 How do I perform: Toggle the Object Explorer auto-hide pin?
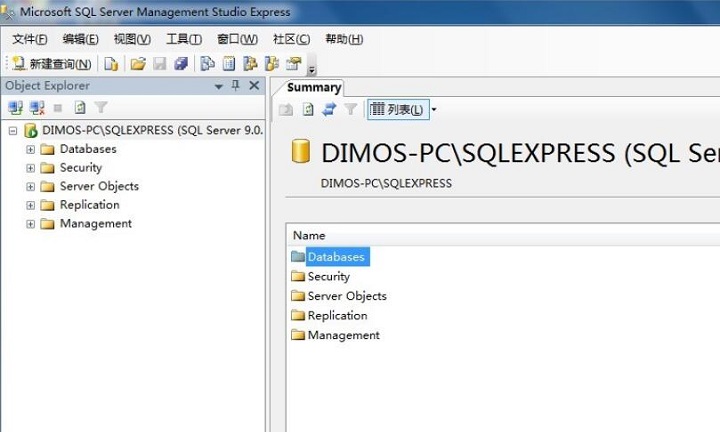[x=236, y=85]
